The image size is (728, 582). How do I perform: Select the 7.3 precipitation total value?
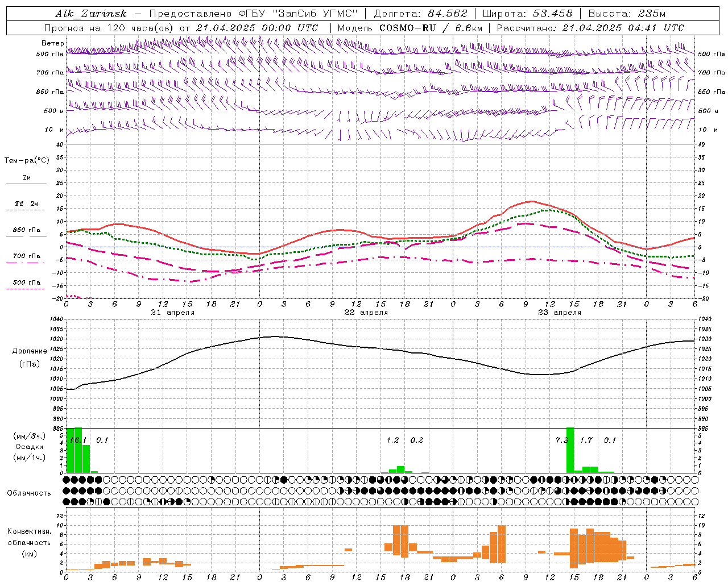click(x=561, y=440)
